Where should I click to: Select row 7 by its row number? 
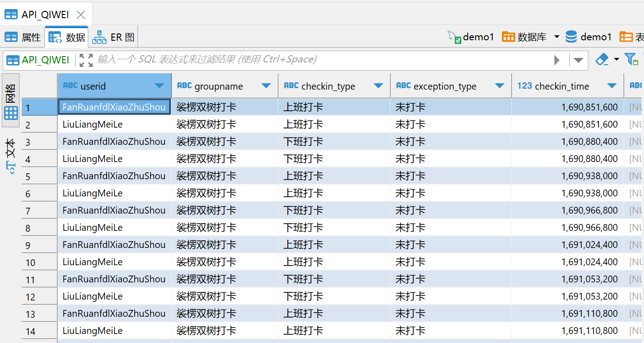click(x=39, y=210)
